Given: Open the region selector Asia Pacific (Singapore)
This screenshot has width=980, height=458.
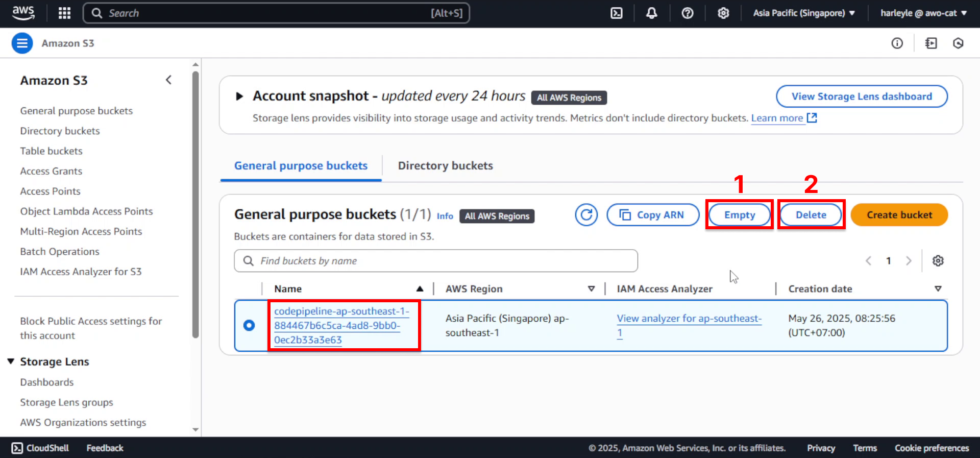Looking at the screenshot, I should click(x=804, y=13).
